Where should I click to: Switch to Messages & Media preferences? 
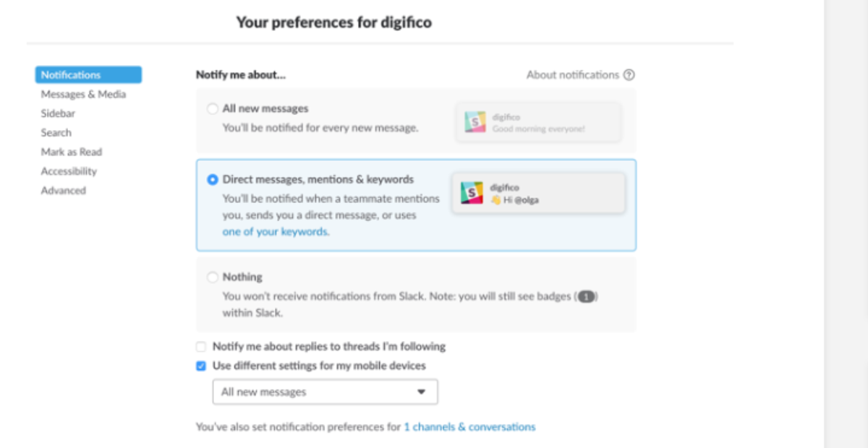[82, 94]
